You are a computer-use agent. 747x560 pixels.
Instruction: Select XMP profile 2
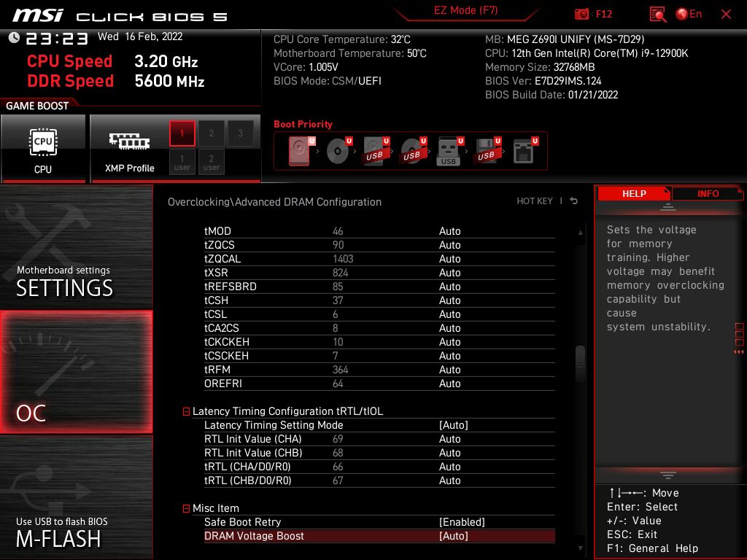click(211, 133)
